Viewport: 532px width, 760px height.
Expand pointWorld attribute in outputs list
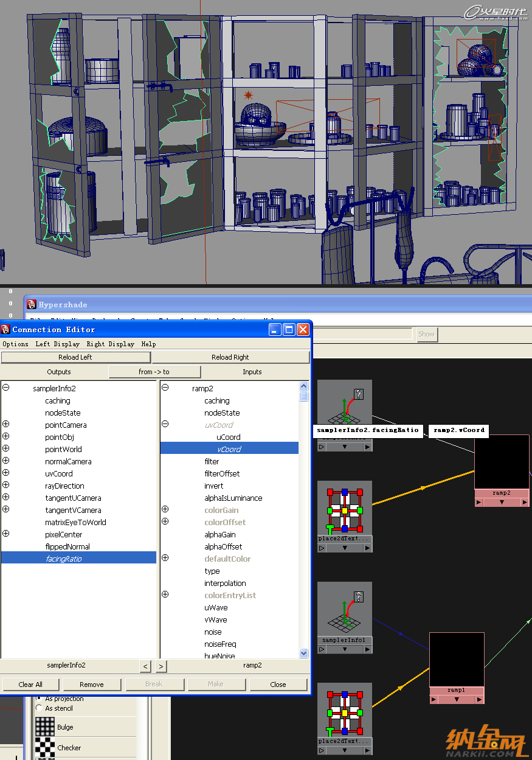click(6, 448)
